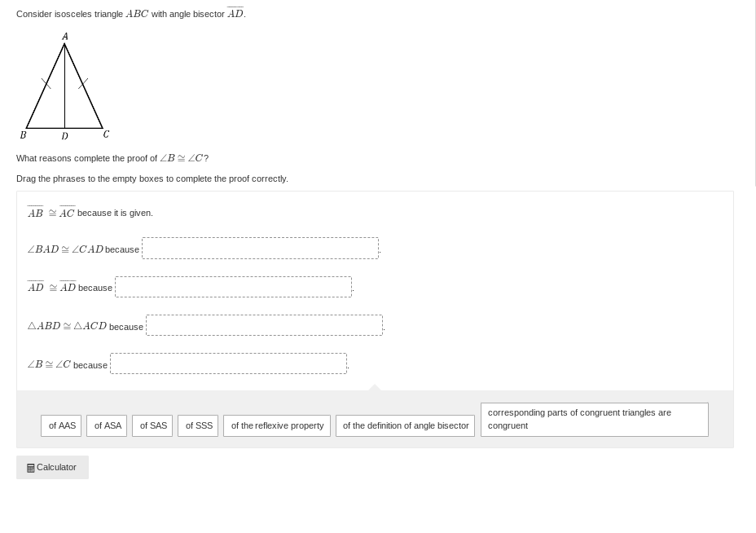Click the "Drag the phrases" instruction text
756x533 pixels.
[152, 178]
